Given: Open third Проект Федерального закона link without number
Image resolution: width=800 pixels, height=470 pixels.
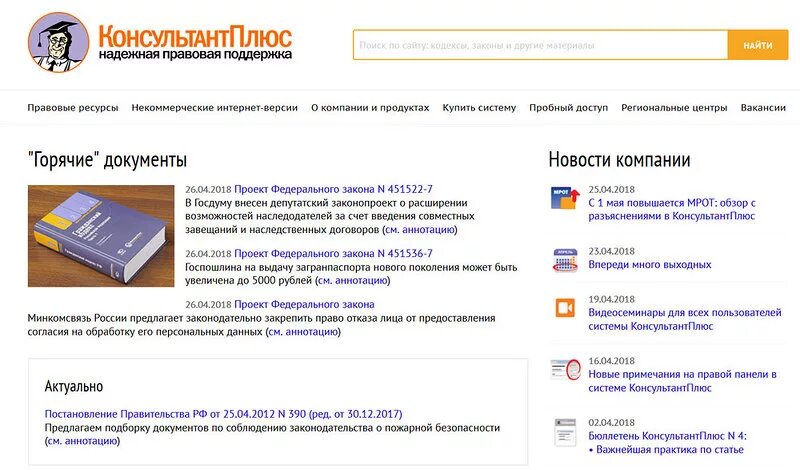Looking at the screenshot, I should (x=304, y=305).
